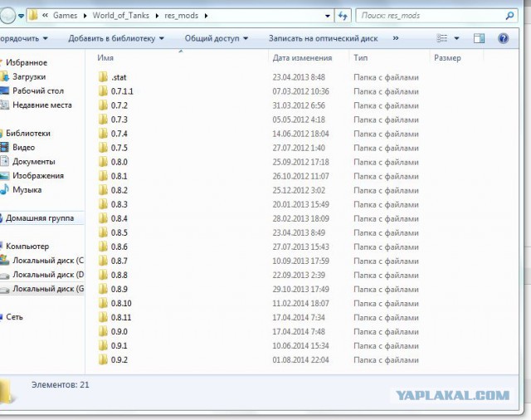Expand the arrow after res_mods in path
This screenshot has height=420, width=531.
coord(206,16)
